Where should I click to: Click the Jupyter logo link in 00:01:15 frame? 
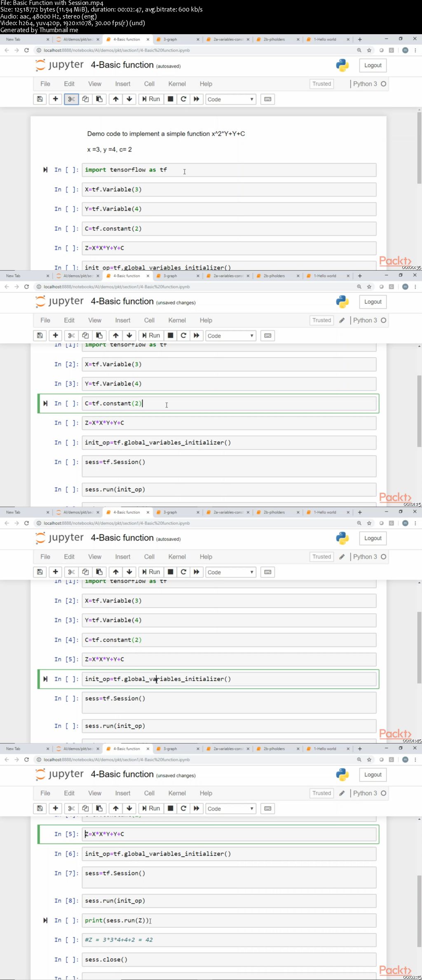pos(60,302)
